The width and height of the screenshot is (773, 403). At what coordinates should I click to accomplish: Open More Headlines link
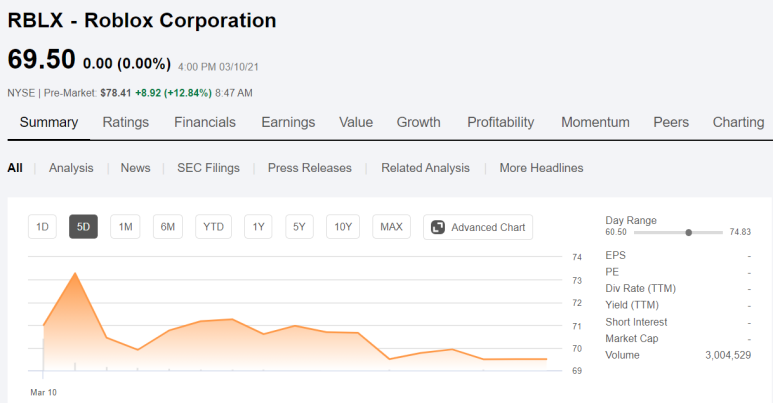click(x=541, y=168)
